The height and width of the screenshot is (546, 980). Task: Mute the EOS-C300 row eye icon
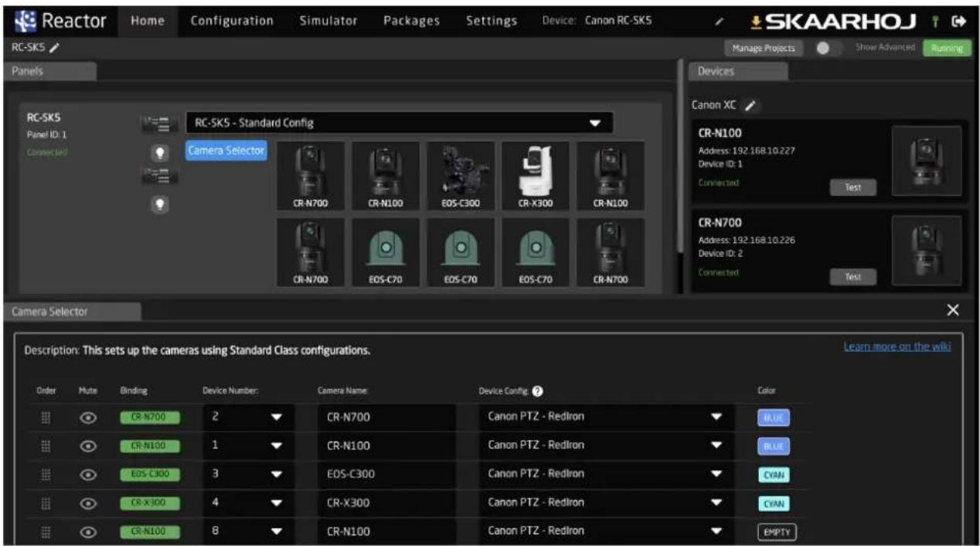[88, 475]
